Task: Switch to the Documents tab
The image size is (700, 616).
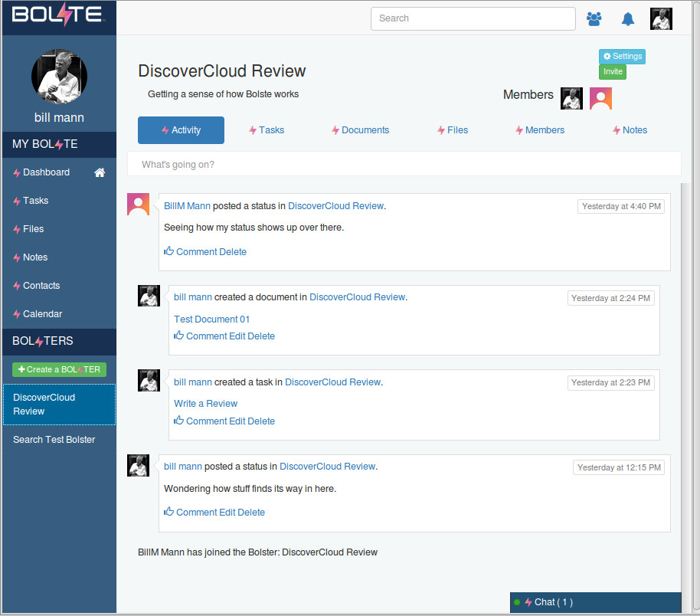Action: point(360,130)
